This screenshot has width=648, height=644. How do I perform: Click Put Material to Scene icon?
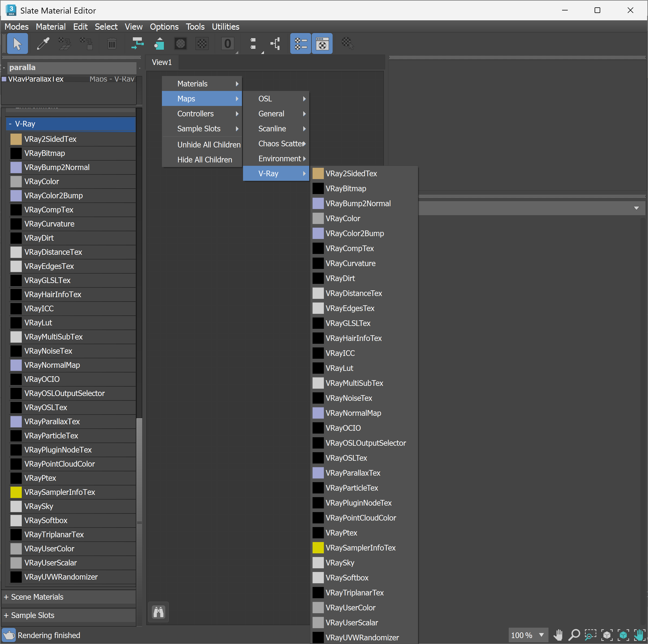pyautogui.click(x=64, y=43)
